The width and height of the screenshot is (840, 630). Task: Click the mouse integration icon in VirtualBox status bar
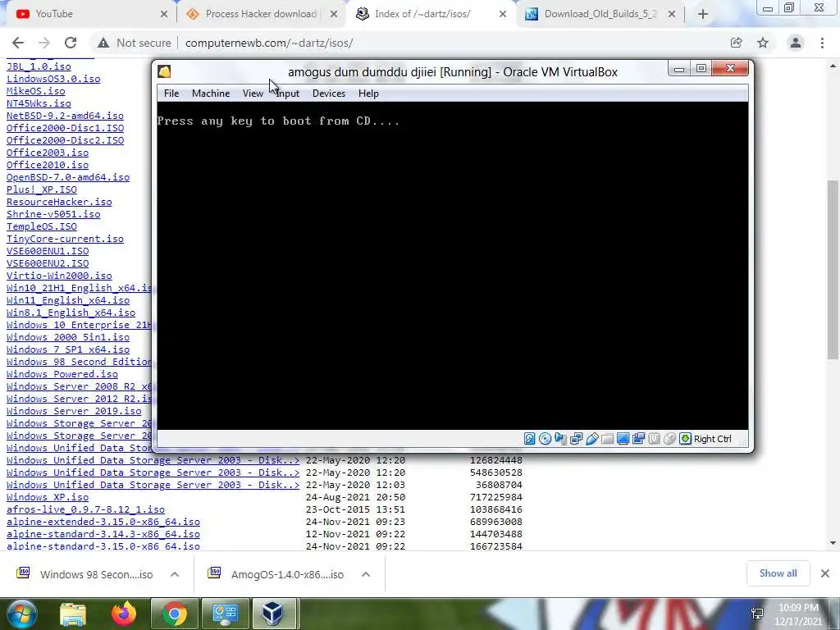[669, 439]
